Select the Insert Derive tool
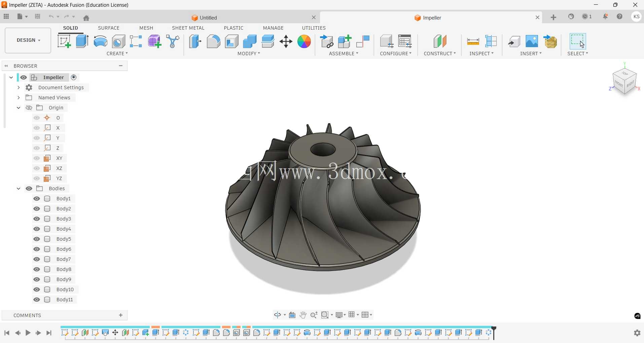Image resolution: width=644 pixels, height=343 pixels. click(514, 41)
